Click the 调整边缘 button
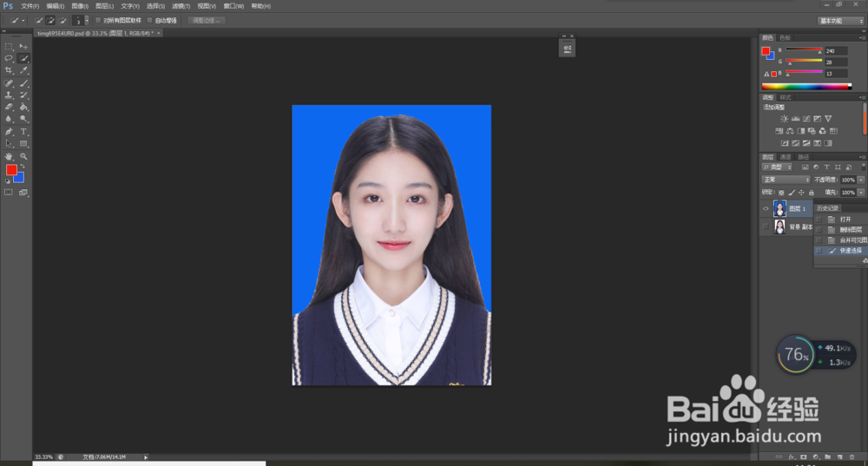The height and width of the screenshot is (466, 868). click(206, 21)
